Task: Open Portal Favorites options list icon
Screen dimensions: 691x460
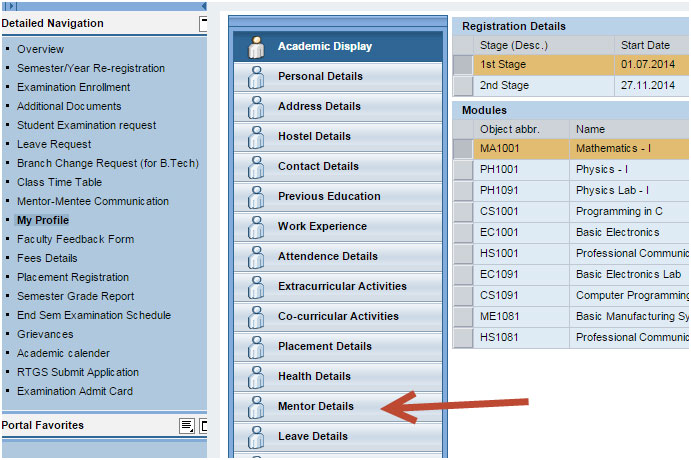Action: 186,426
